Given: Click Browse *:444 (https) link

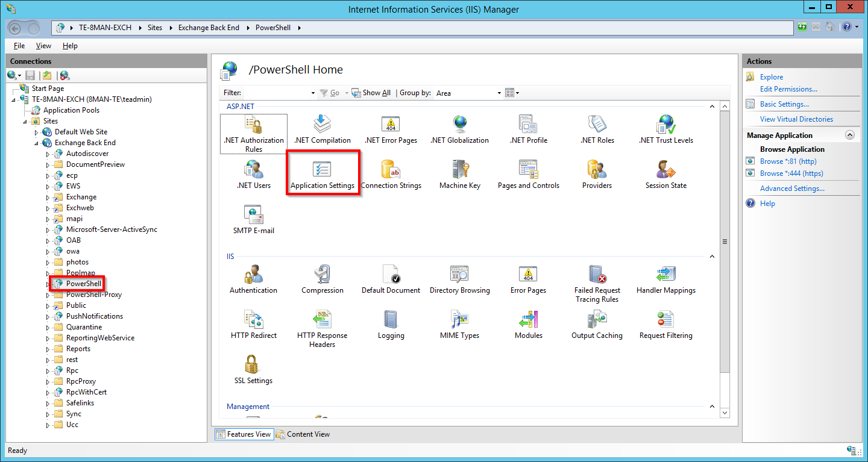Looking at the screenshot, I should [791, 173].
